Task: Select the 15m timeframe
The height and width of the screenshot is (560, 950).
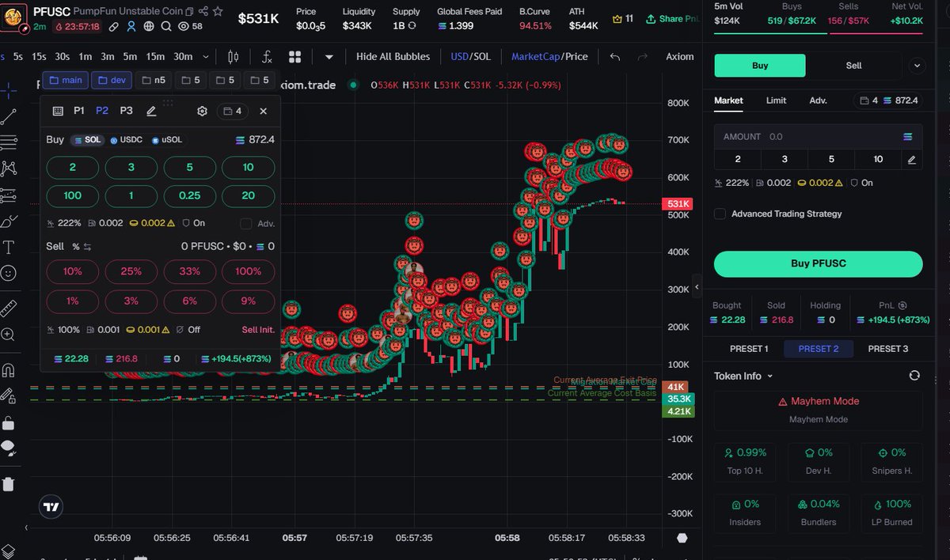Action: point(155,57)
